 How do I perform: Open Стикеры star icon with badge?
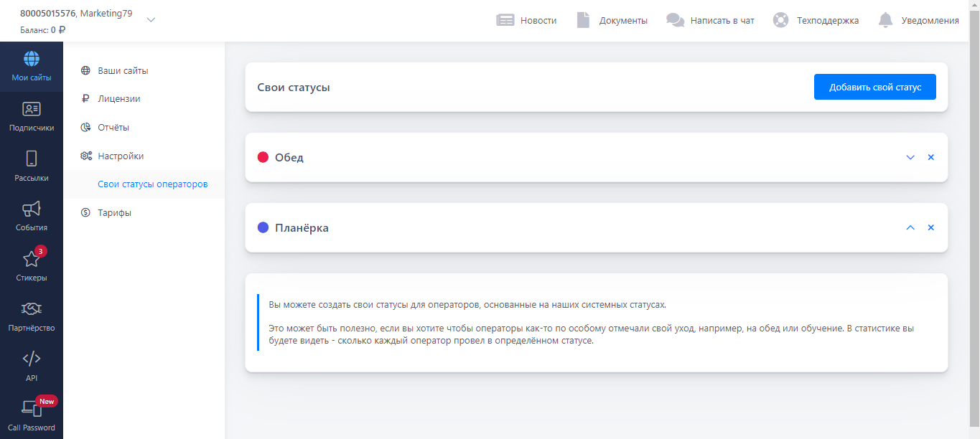click(32, 259)
